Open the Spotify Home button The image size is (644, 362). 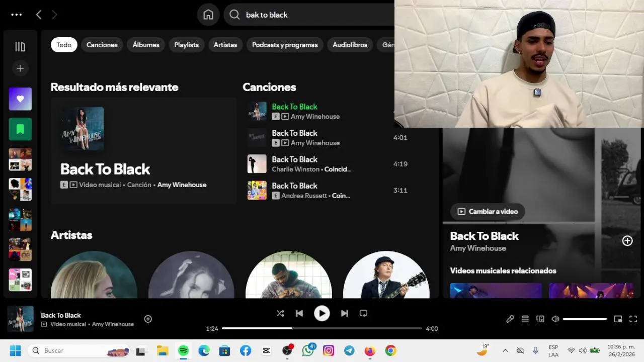(x=208, y=15)
